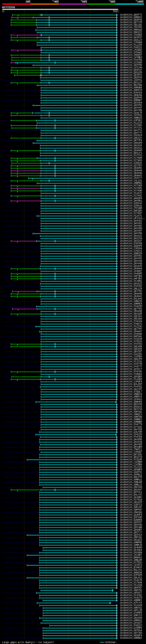
Task: Open hit UniRef100_Q4VV59
Action: point(131,65)
